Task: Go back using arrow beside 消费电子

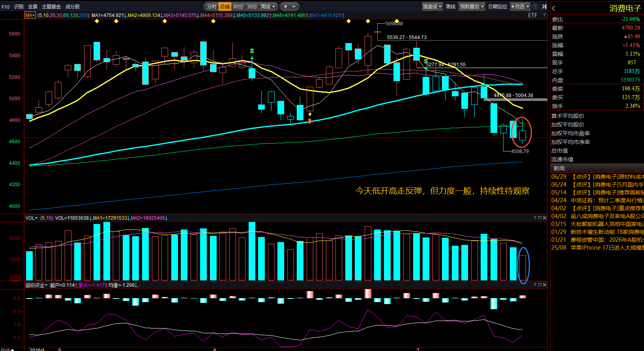Action: click(x=554, y=8)
